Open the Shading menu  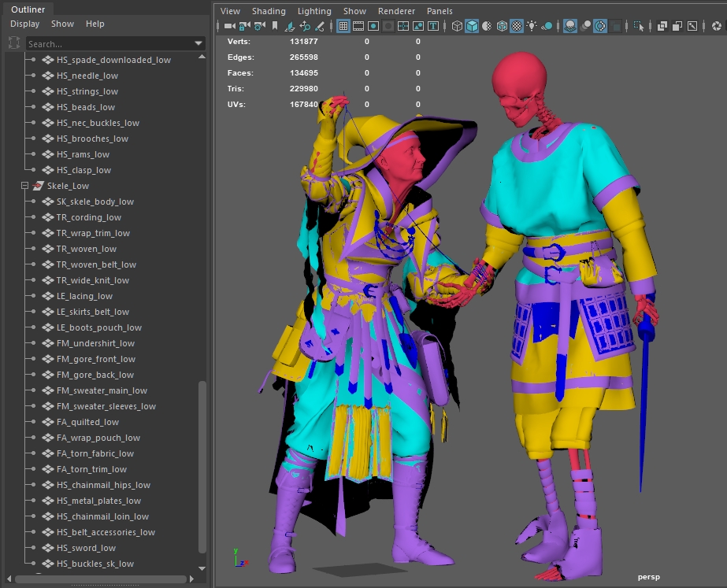pyautogui.click(x=269, y=11)
